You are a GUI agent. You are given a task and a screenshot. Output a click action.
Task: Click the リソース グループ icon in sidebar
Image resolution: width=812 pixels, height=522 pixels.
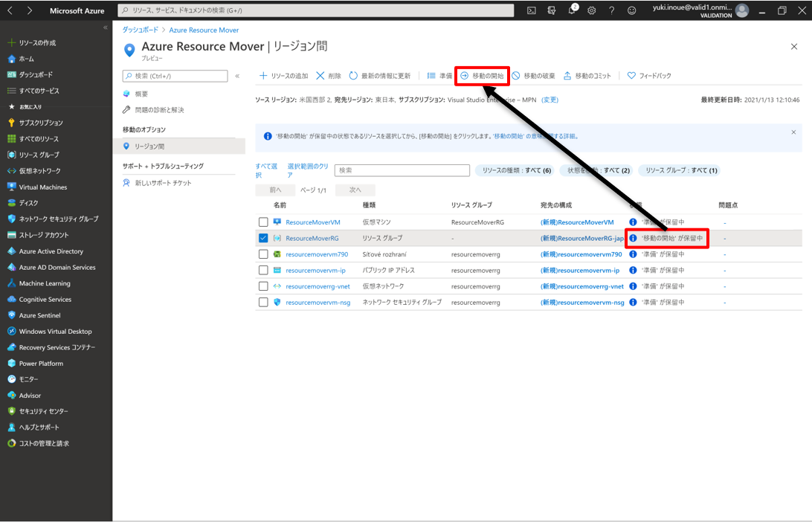click(11, 155)
